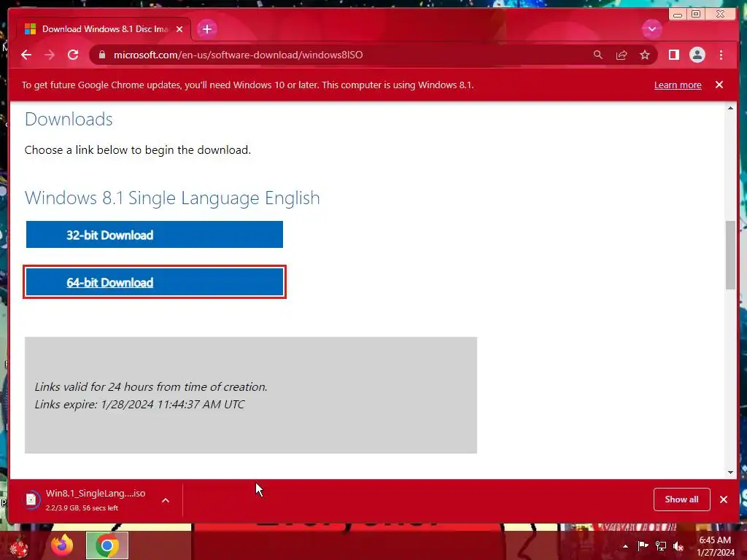Click the download file progress icon
This screenshot has height=560, width=747.
(31, 499)
